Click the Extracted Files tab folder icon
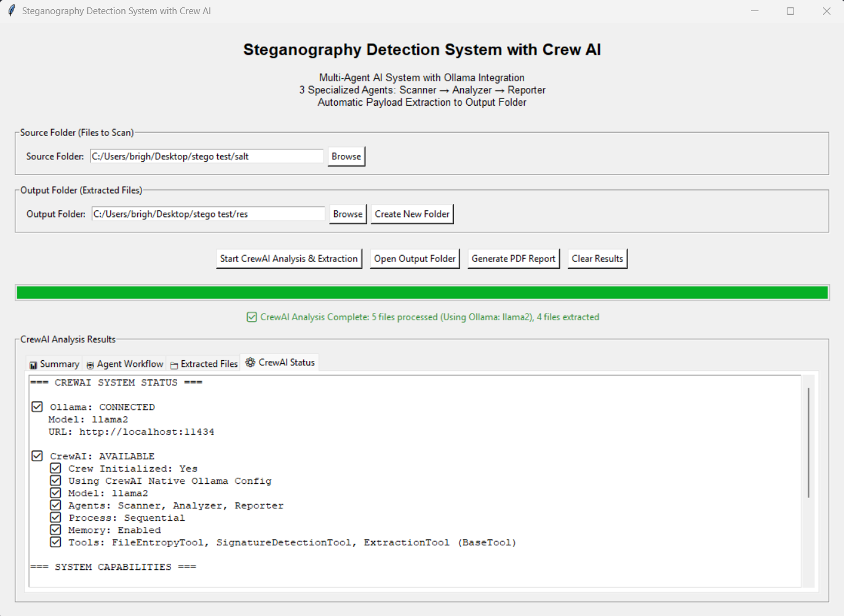The height and width of the screenshot is (616, 844). click(x=174, y=365)
